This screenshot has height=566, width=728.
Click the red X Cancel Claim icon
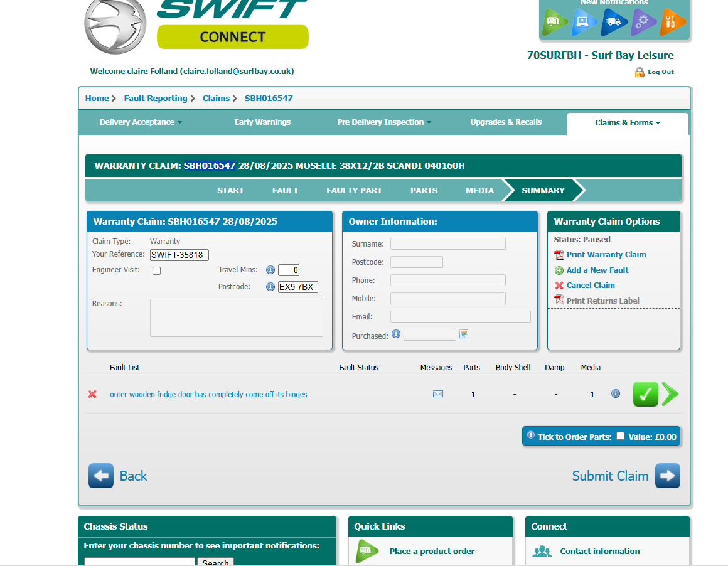(x=559, y=286)
